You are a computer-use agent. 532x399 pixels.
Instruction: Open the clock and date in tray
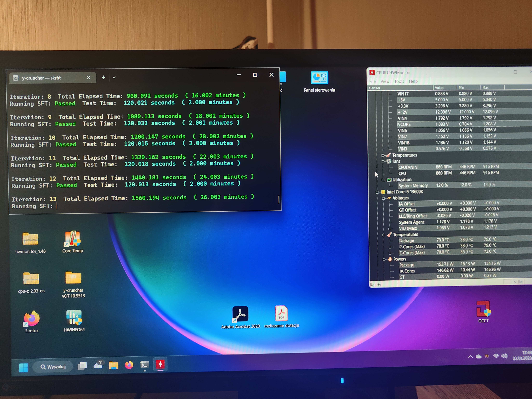tap(522, 355)
